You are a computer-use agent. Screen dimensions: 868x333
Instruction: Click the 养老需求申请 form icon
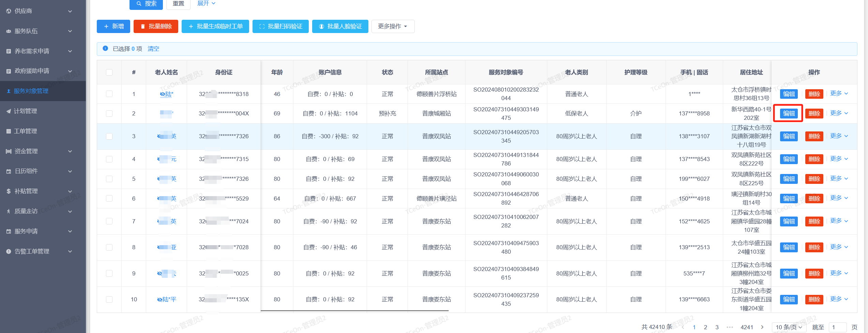tap(9, 51)
